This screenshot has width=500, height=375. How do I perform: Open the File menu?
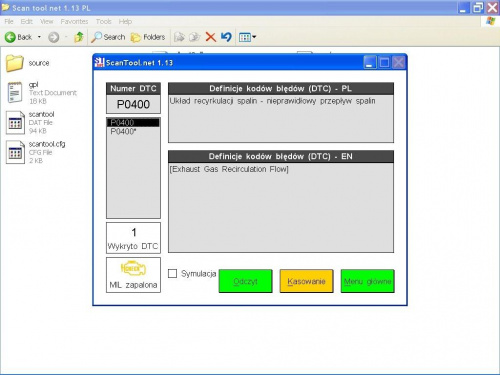[x=9, y=22]
